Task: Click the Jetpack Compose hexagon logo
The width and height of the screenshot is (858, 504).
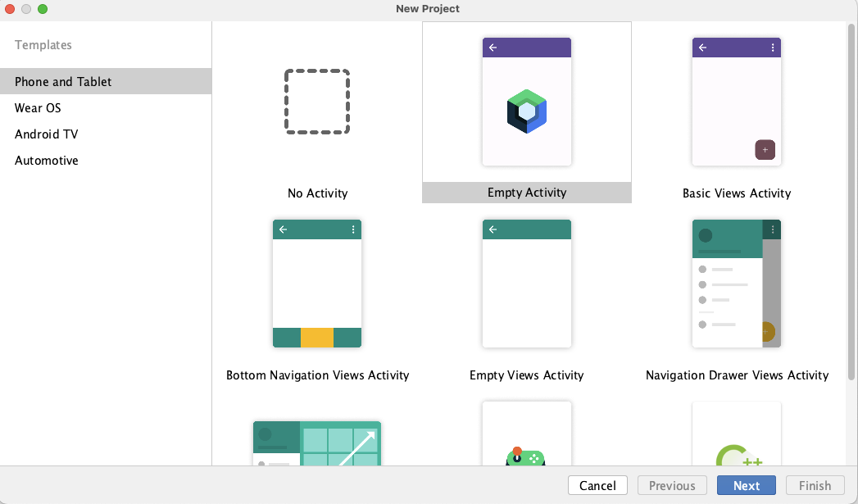Action: tap(526, 111)
